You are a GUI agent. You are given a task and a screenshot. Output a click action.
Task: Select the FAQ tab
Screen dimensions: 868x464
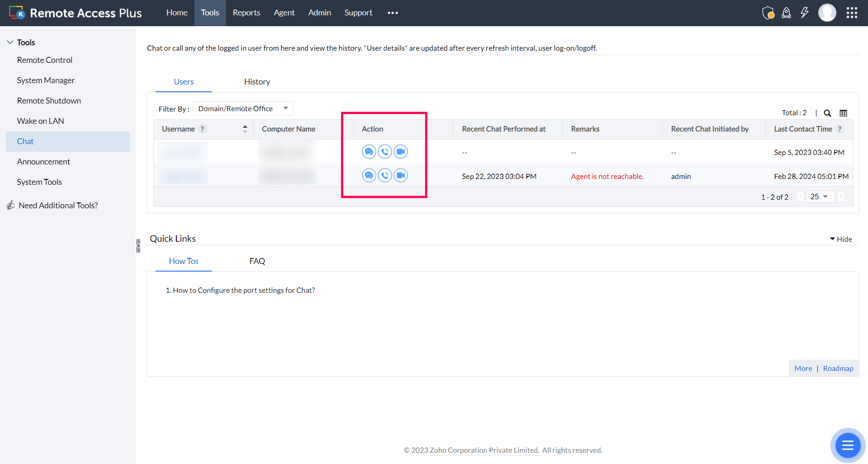(257, 261)
